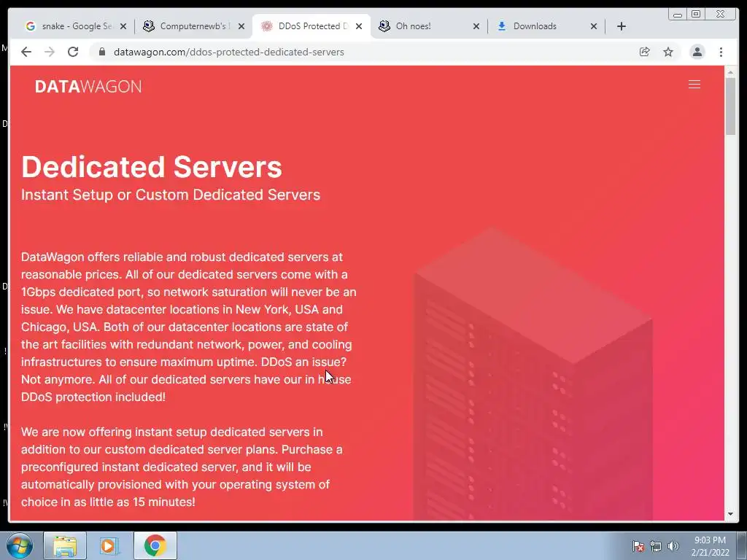Screen dimensions: 747x560
Task: Click the address bar URL
Action: (x=228, y=52)
